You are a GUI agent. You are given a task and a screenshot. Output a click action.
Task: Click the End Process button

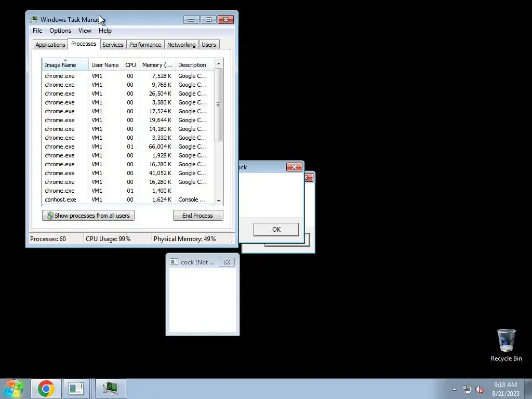(198, 216)
